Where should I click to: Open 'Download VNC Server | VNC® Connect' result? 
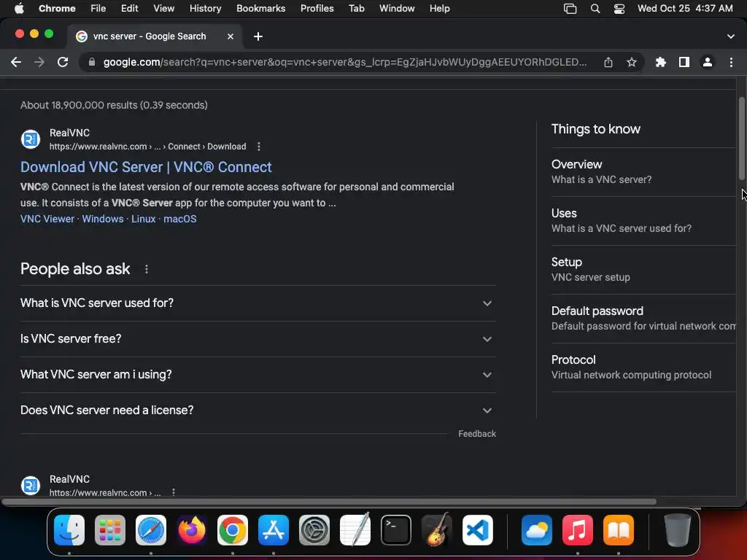pos(146,167)
